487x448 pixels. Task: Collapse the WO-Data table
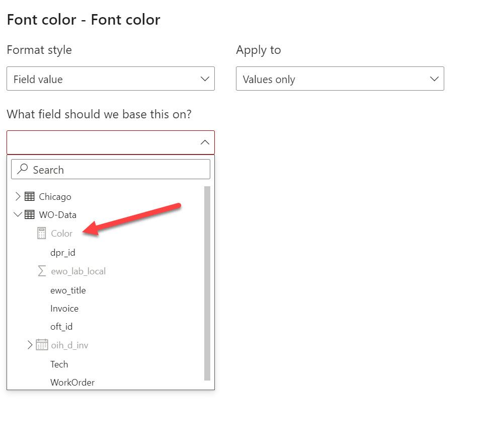tap(18, 214)
